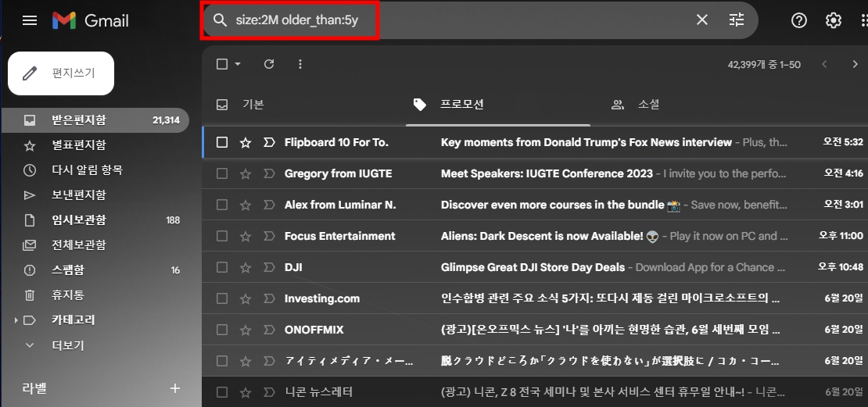Star the Focus Entertainment email

[x=246, y=236]
